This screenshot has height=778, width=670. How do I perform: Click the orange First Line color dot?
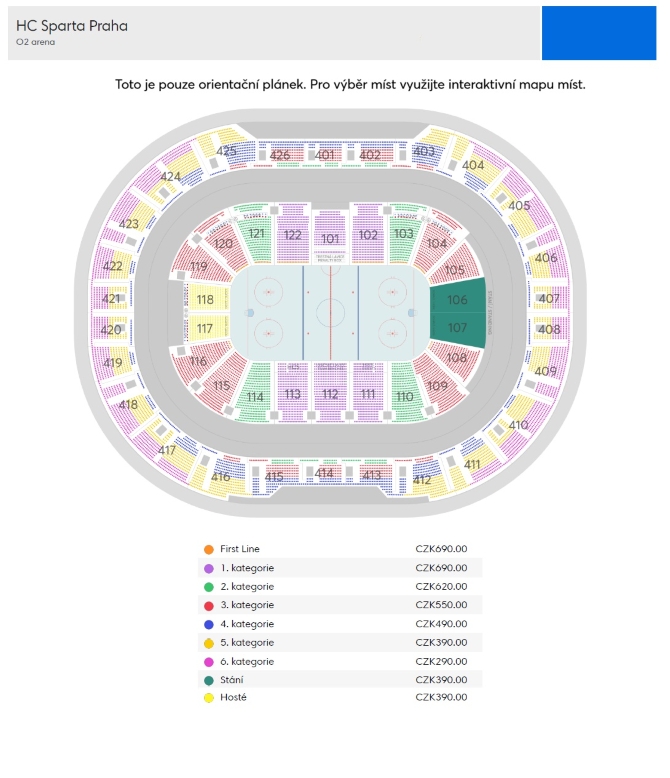208,549
